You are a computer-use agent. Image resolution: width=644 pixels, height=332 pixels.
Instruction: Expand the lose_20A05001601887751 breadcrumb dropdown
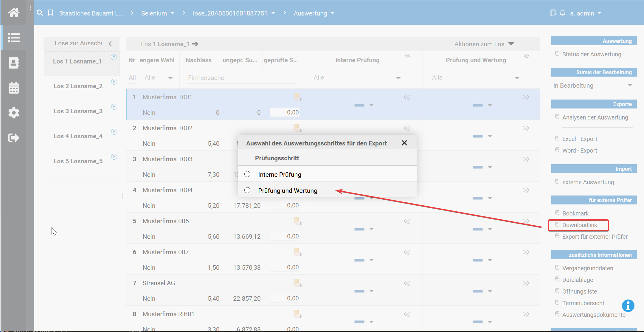pyautogui.click(x=273, y=13)
